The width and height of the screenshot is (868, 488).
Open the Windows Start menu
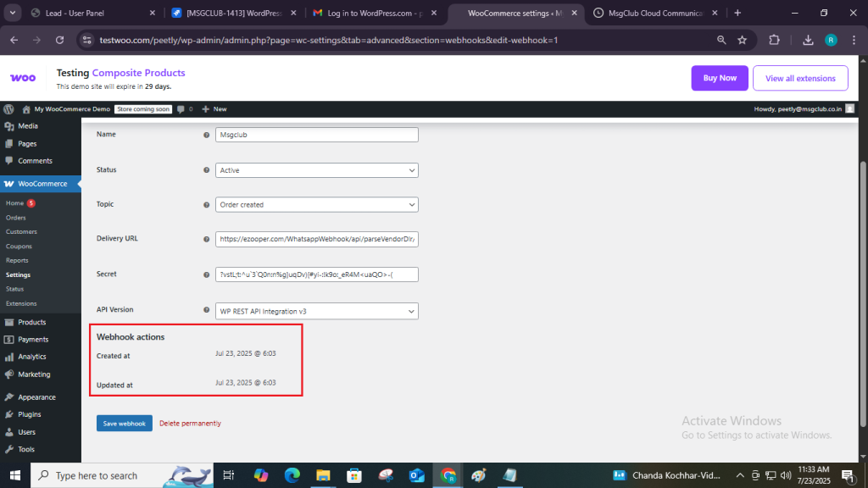[15, 475]
